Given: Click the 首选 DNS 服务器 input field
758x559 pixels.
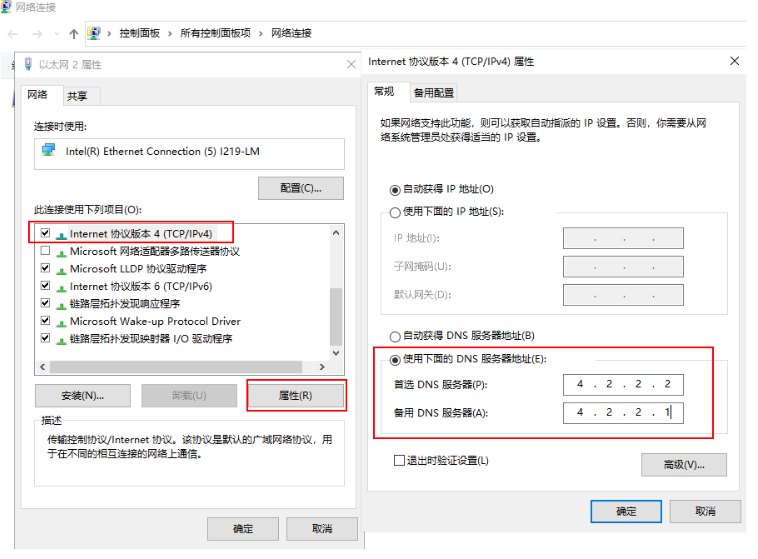Looking at the screenshot, I should tap(623, 385).
